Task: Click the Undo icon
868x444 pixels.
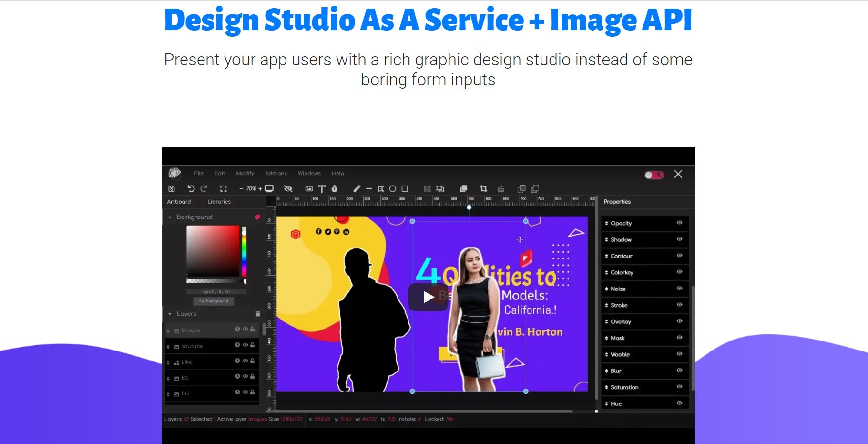Action: [x=192, y=188]
